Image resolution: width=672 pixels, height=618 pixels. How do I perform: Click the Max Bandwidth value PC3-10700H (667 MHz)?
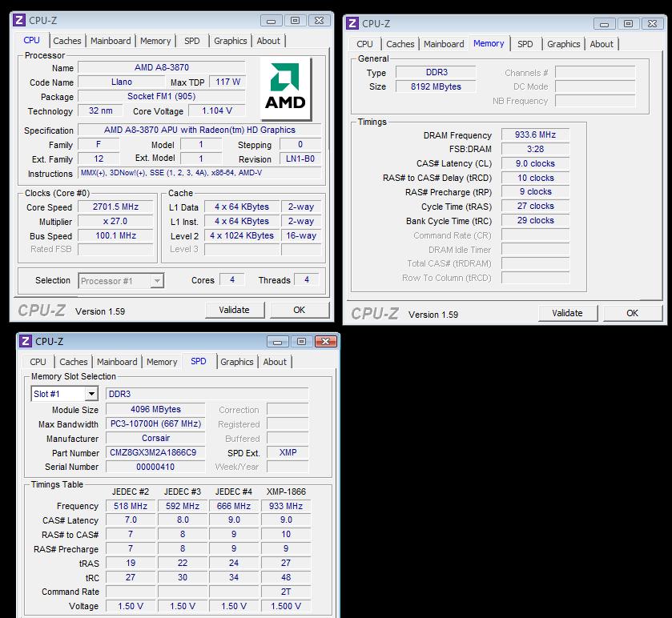pyautogui.click(x=155, y=423)
